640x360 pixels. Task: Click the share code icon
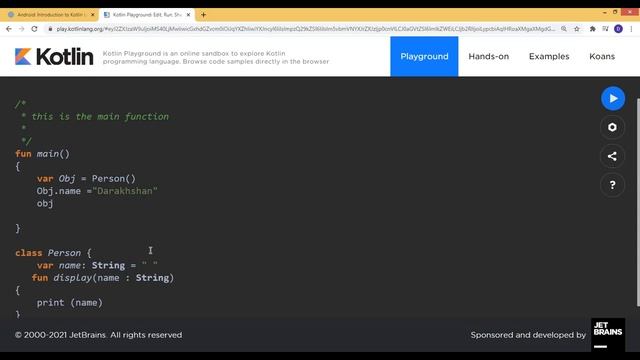coord(612,156)
